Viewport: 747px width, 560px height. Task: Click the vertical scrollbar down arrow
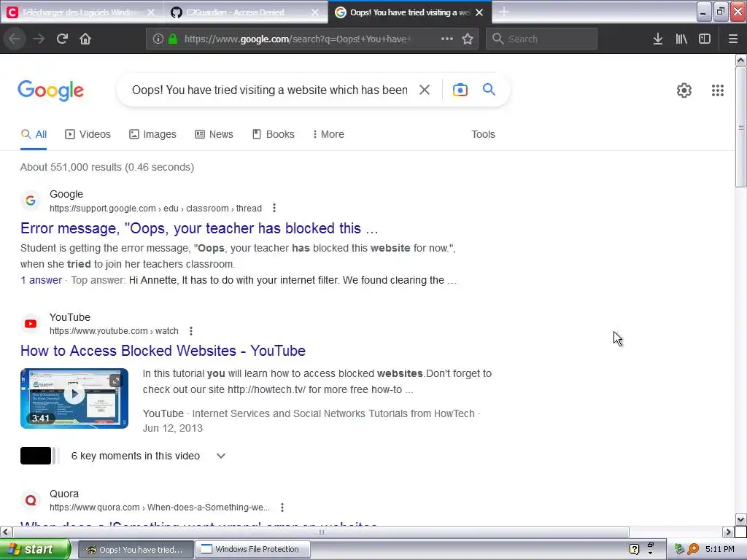click(741, 519)
